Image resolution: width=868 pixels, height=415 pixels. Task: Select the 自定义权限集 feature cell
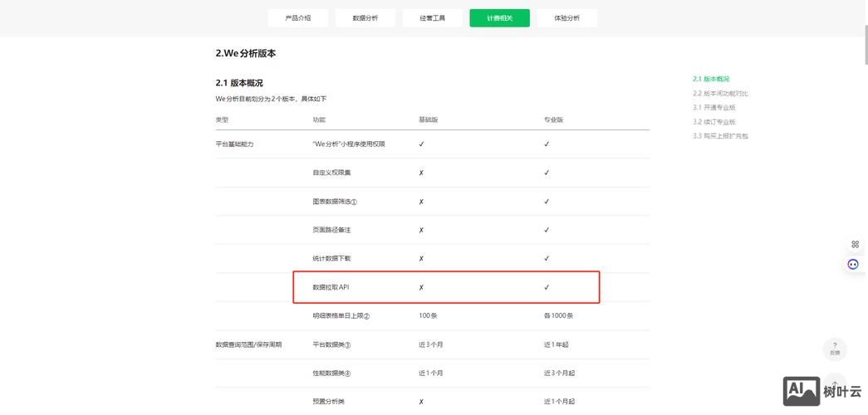pyautogui.click(x=331, y=173)
